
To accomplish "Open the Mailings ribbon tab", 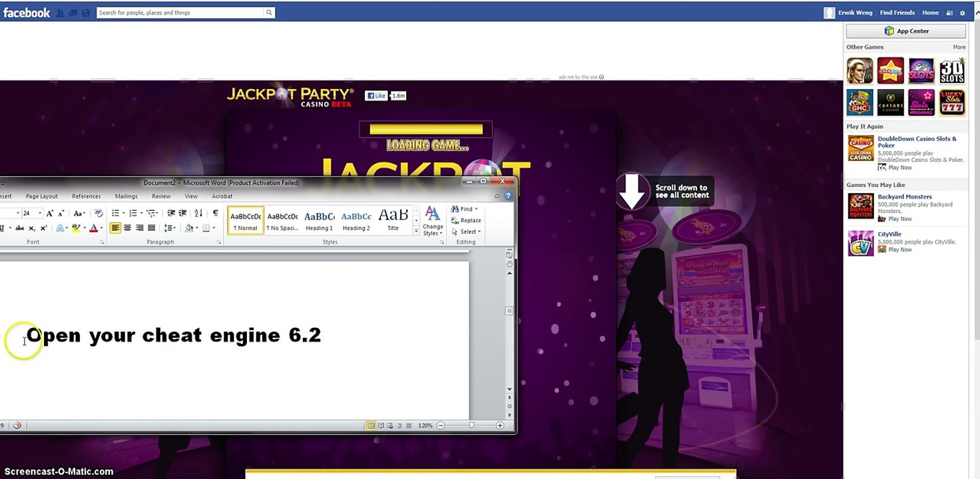I will [126, 196].
